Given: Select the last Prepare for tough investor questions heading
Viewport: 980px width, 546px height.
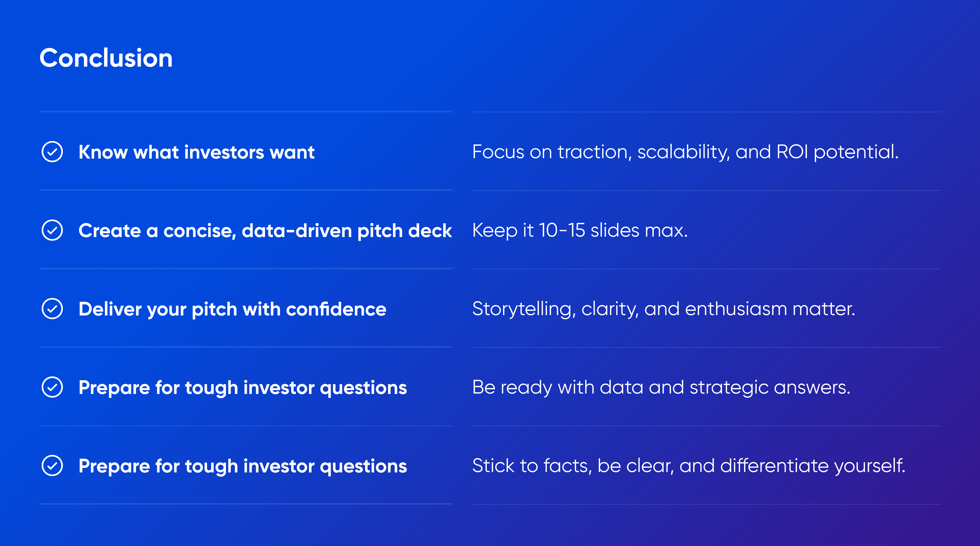Looking at the screenshot, I should pyautogui.click(x=243, y=467).
